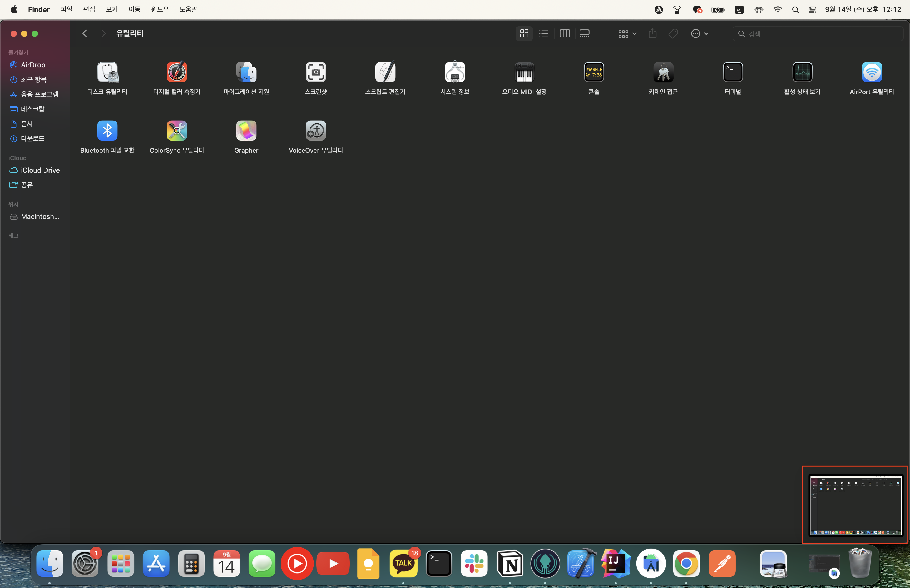Select the Screenshot (스크린샷) app icon
The height and width of the screenshot is (588, 910).
point(316,72)
